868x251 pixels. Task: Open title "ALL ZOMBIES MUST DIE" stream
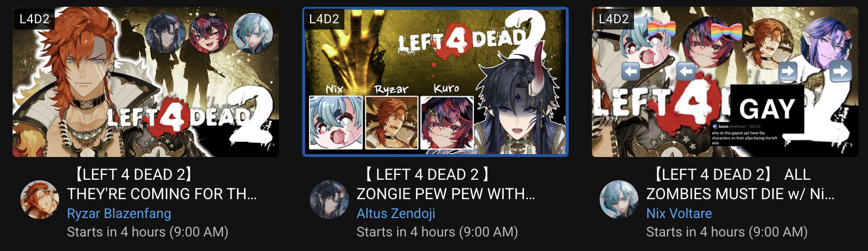740,184
